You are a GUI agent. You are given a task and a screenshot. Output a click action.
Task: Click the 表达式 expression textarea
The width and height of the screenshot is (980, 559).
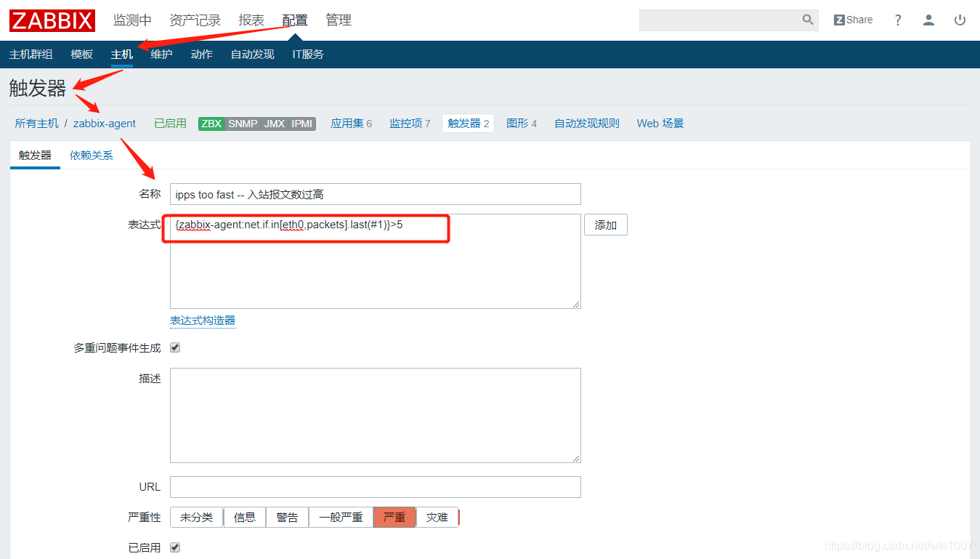[376, 261]
